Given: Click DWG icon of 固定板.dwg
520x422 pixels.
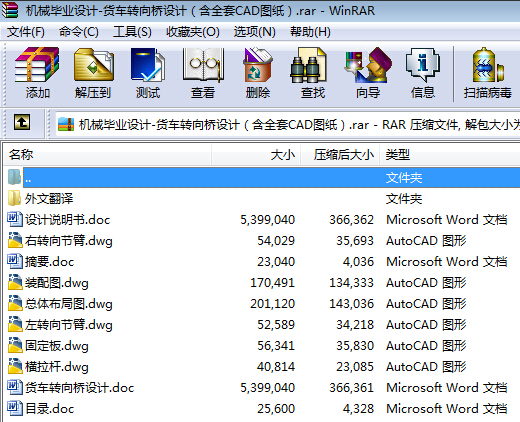Looking at the screenshot, I should point(15,345).
